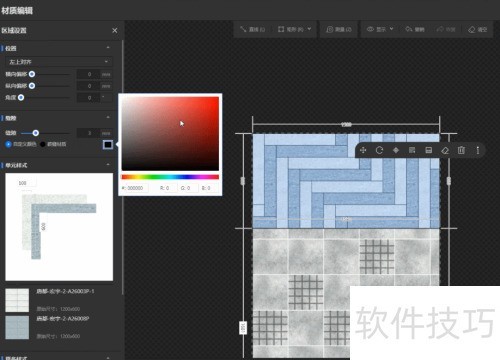
Task: Open the top-left alignment dropdown
Action: [x=59, y=62]
